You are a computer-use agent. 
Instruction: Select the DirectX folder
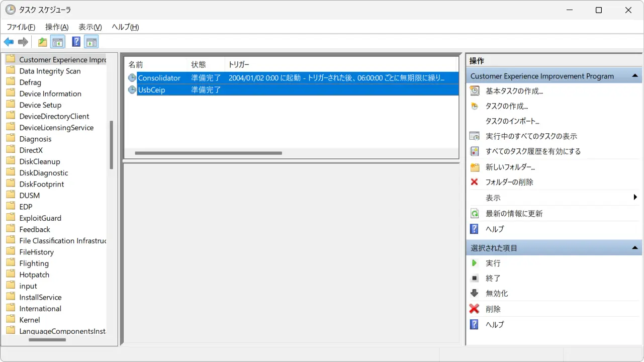[x=31, y=150]
